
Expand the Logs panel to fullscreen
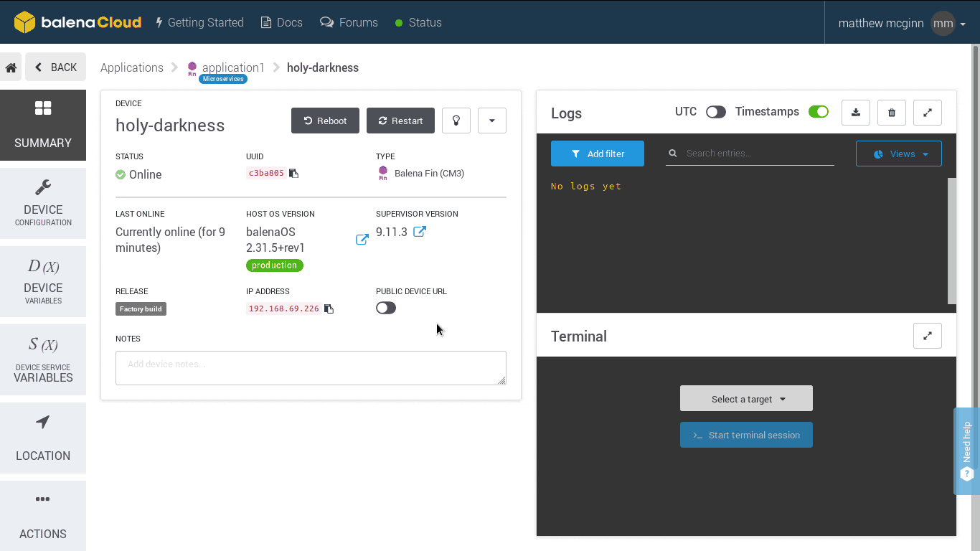(x=928, y=113)
